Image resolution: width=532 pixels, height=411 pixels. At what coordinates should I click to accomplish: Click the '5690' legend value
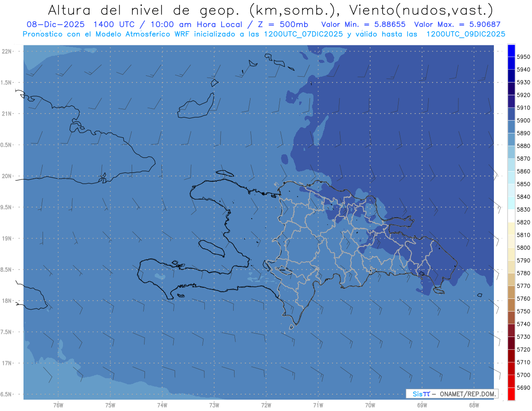[x=524, y=388]
